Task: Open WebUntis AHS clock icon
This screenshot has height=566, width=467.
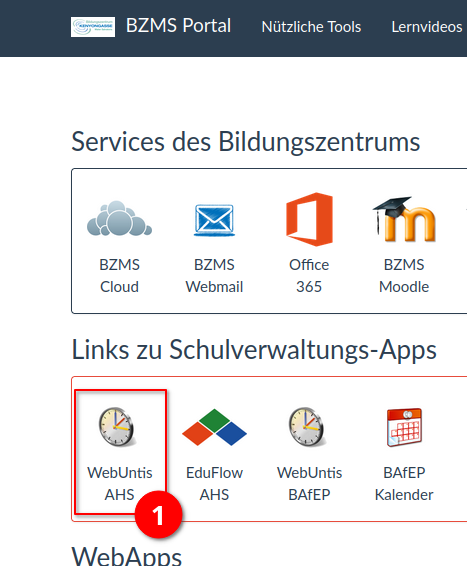Action: (117, 427)
